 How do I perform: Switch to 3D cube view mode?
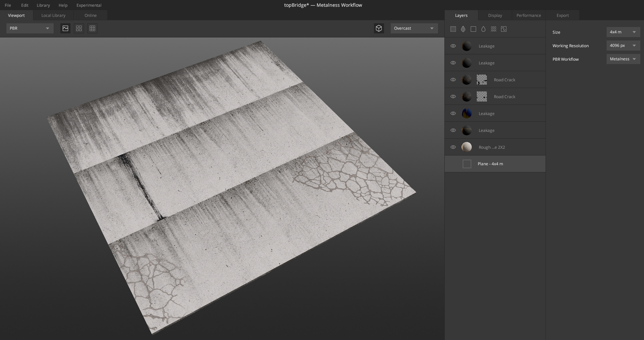[x=379, y=28]
